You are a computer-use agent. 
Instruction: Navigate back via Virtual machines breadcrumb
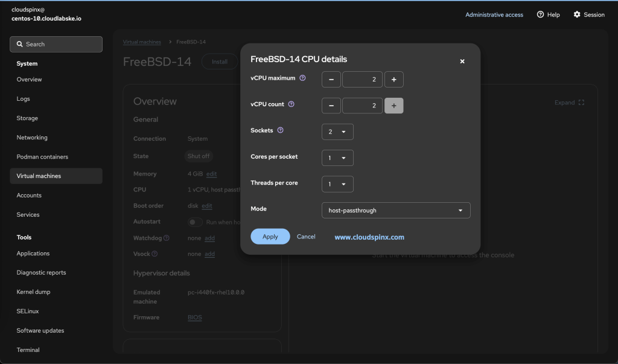142,42
